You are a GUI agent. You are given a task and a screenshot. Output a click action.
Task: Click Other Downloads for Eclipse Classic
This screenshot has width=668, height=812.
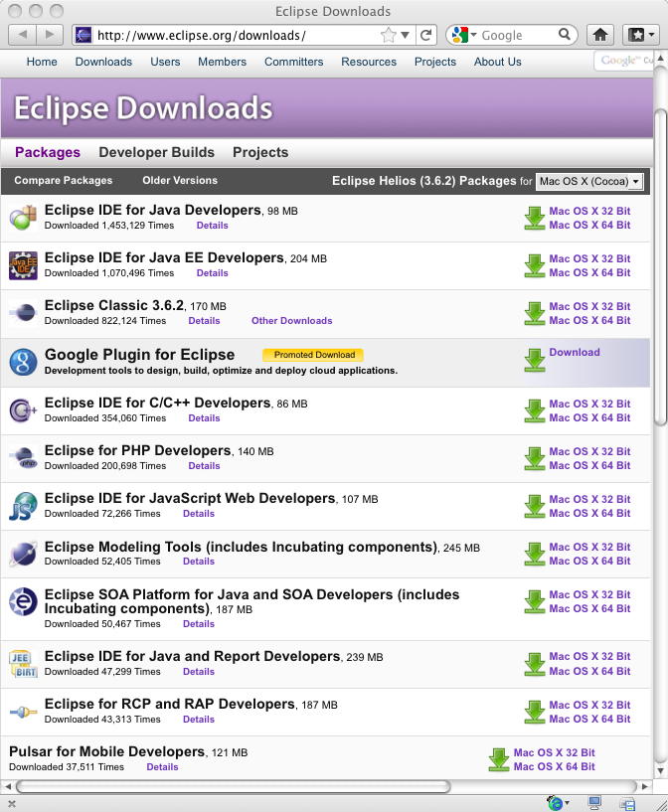click(x=292, y=321)
